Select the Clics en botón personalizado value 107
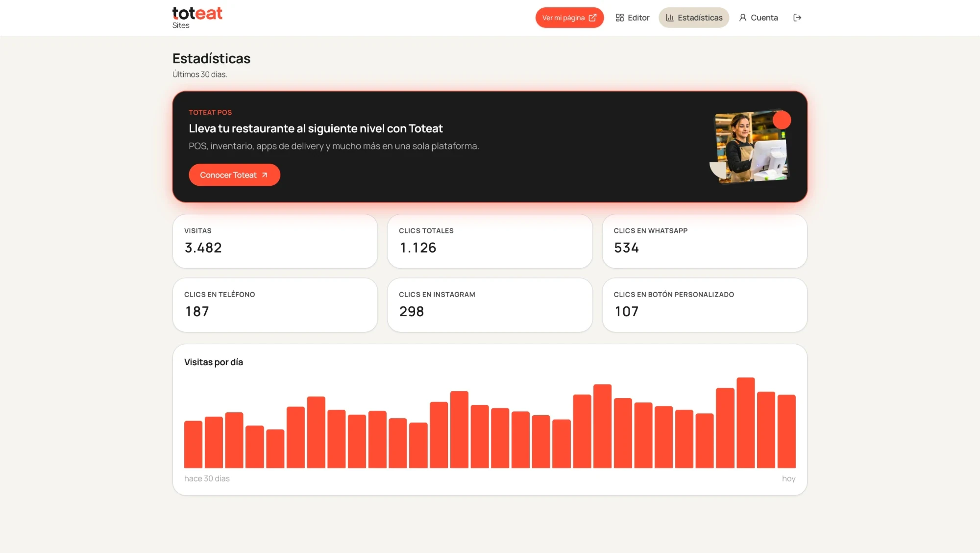Image resolution: width=980 pixels, height=553 pixels. click(626, 312)
